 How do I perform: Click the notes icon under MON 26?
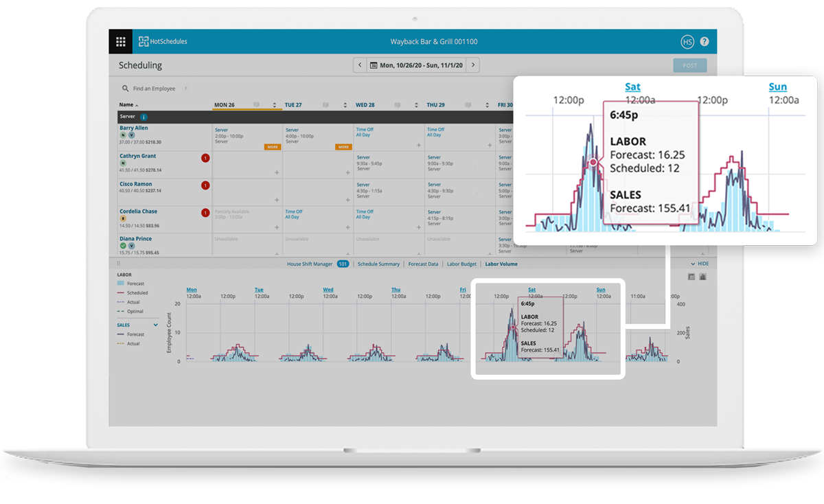tap(255, 103)
